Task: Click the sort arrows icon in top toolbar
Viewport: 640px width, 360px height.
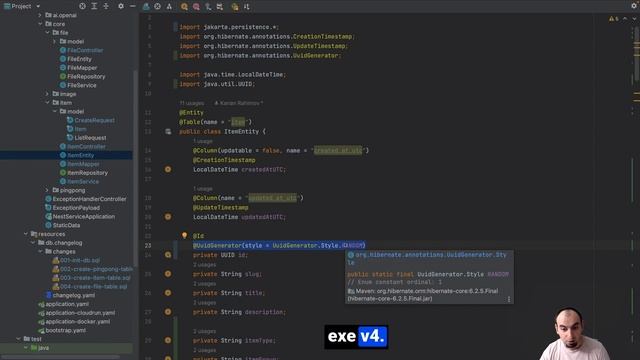Action: [247, 7]
